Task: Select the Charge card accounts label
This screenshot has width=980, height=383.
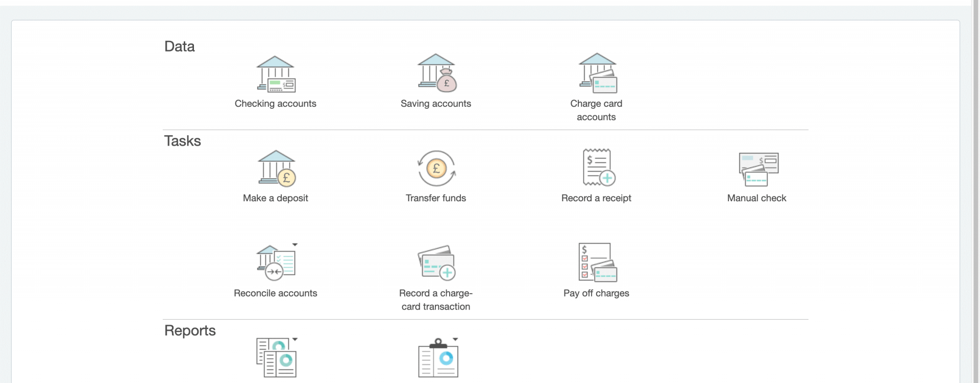Action: pyautogui.click(x=596, y=110)
